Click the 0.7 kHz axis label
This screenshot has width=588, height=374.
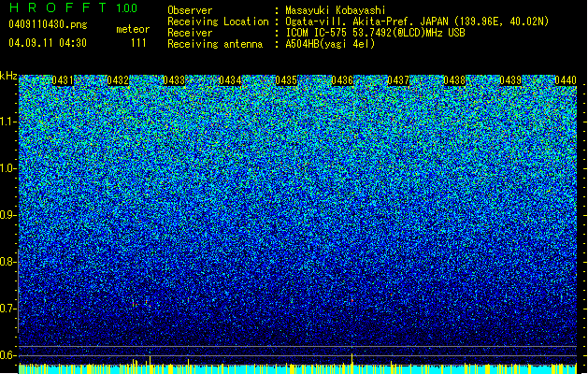coord(8,309)
